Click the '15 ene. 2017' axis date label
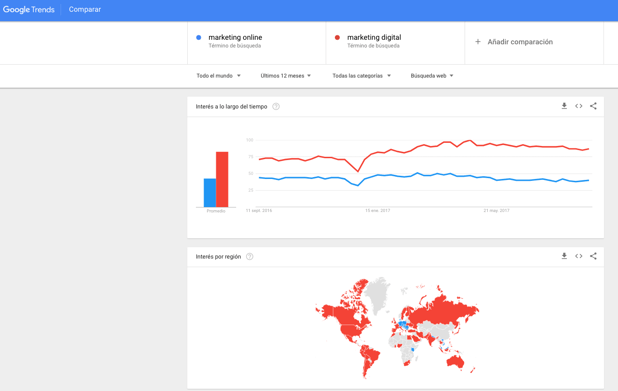Viewport: 618px width, 391px height. (378, 210)
